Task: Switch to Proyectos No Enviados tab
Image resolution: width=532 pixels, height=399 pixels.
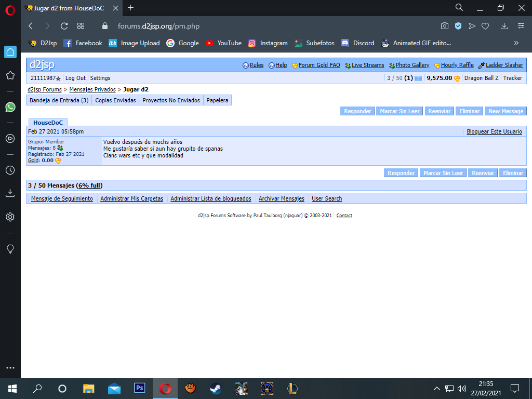Action: point(171,100)
